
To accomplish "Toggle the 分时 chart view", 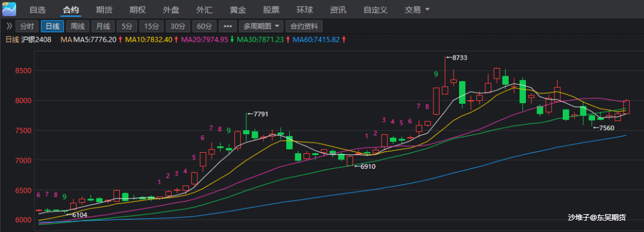I will [x=27, y=26].
